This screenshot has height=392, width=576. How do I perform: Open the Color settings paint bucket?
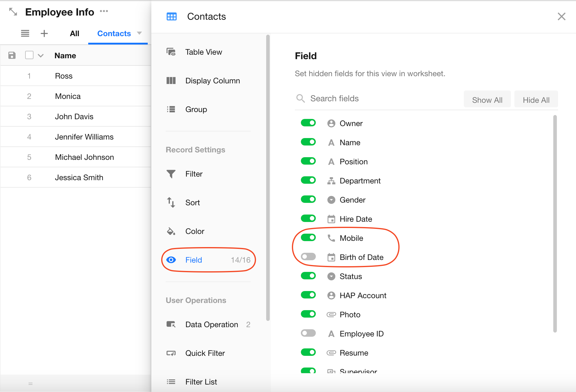click(171, 231)
